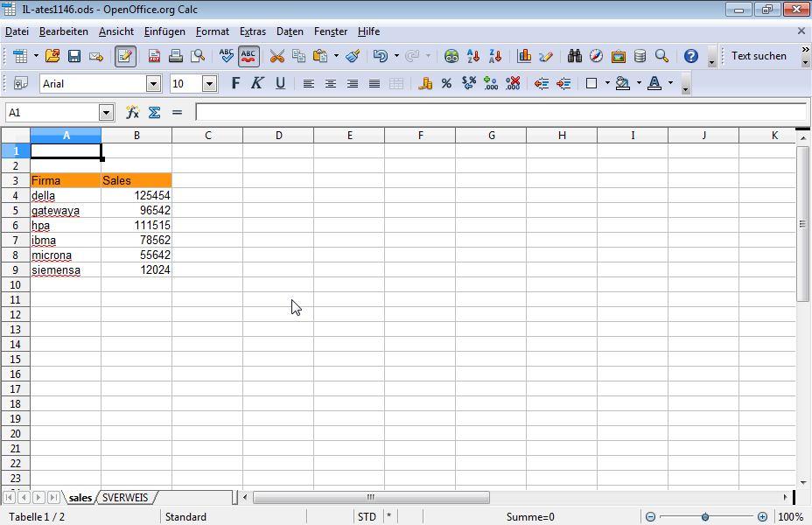Open the font color dropdown arrow
812x525 pixels.
pyautogui.click(x=670, y=83)
